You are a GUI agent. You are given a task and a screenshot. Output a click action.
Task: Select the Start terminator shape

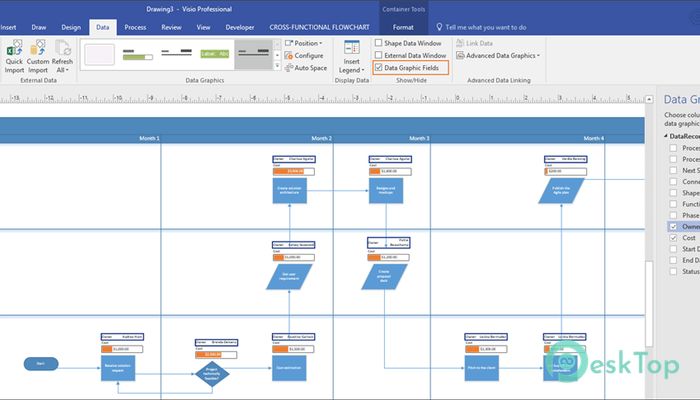click(41, 364)
